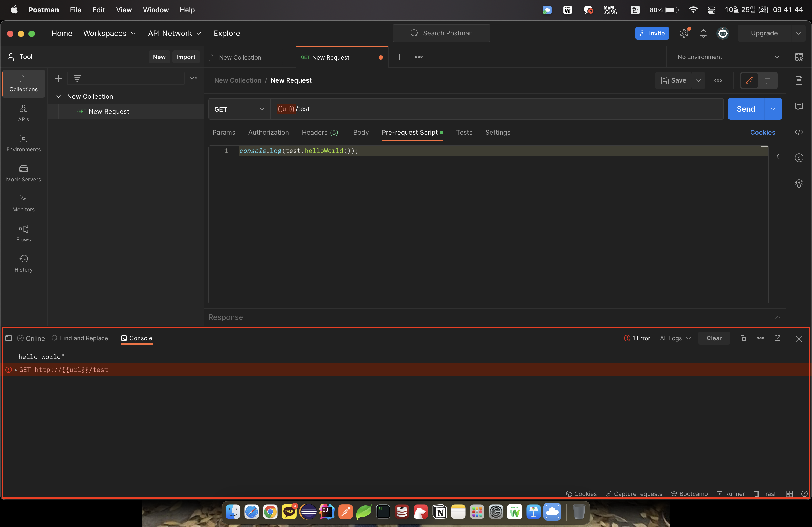Open the GET method dropdown
Screen dimensions: 812x527
click(x=239, y=109)
